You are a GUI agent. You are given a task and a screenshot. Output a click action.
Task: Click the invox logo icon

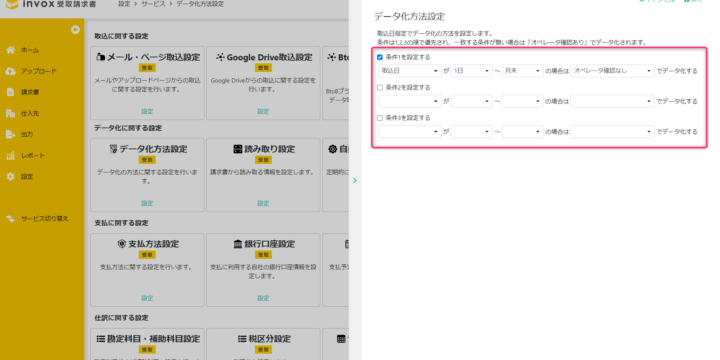(x=11, y=5)
